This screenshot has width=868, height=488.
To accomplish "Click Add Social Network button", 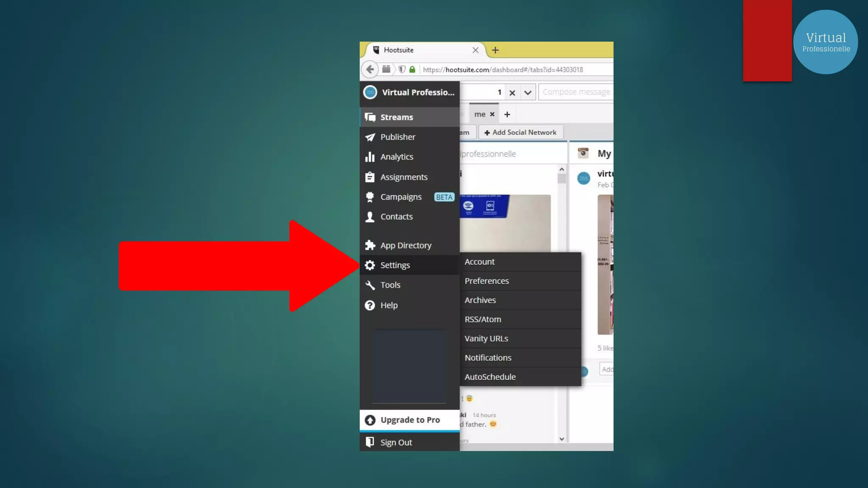I will (520, 133).
